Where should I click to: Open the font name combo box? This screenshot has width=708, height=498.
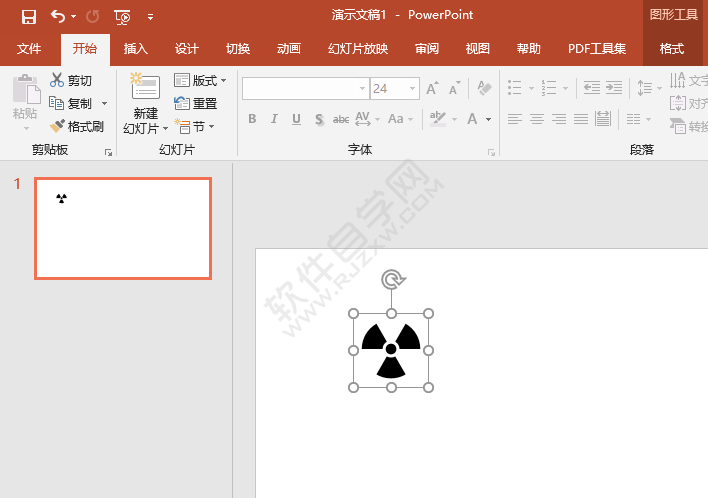coord(305,89)
